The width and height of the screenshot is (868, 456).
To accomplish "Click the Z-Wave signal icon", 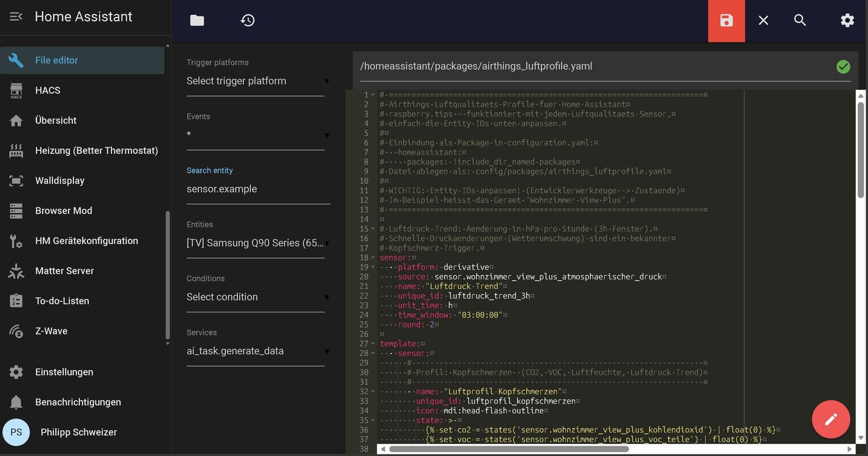I will coord(16,331).
